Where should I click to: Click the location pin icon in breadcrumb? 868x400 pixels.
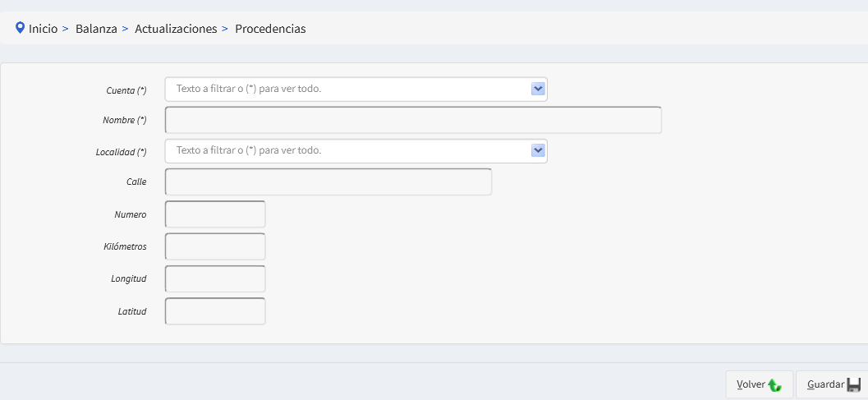tap(21, 28)
